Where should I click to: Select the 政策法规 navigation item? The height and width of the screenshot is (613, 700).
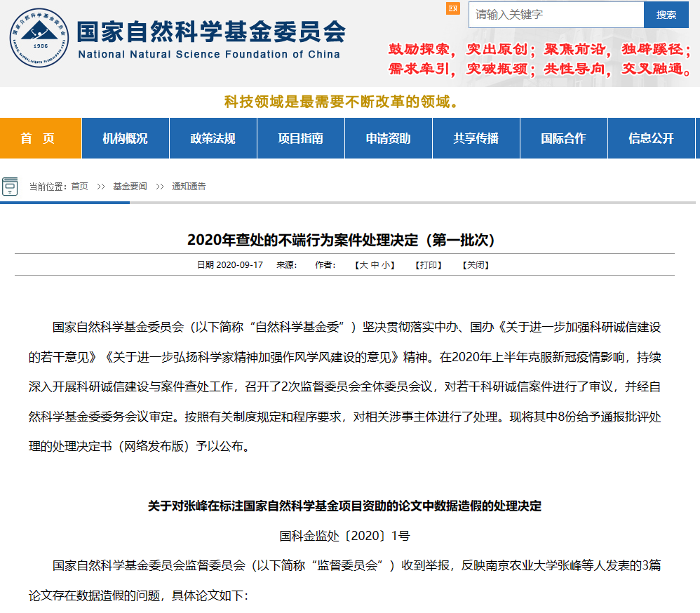click(213, 138)
